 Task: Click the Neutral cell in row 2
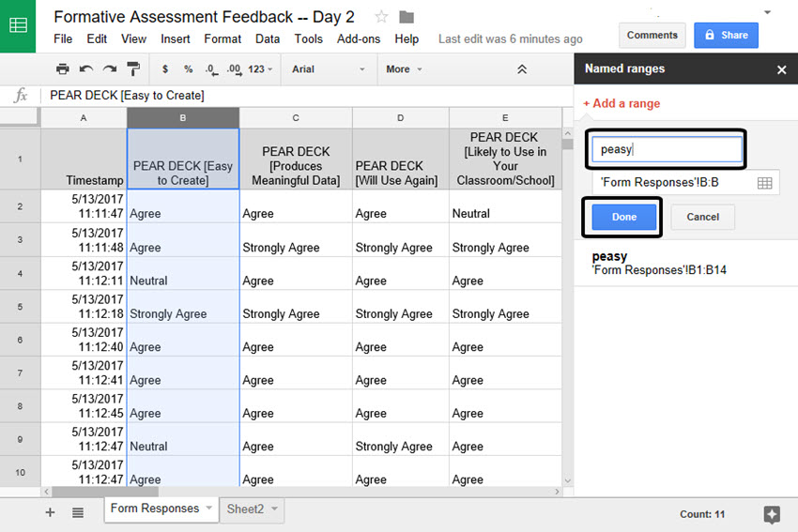(505, 206)
